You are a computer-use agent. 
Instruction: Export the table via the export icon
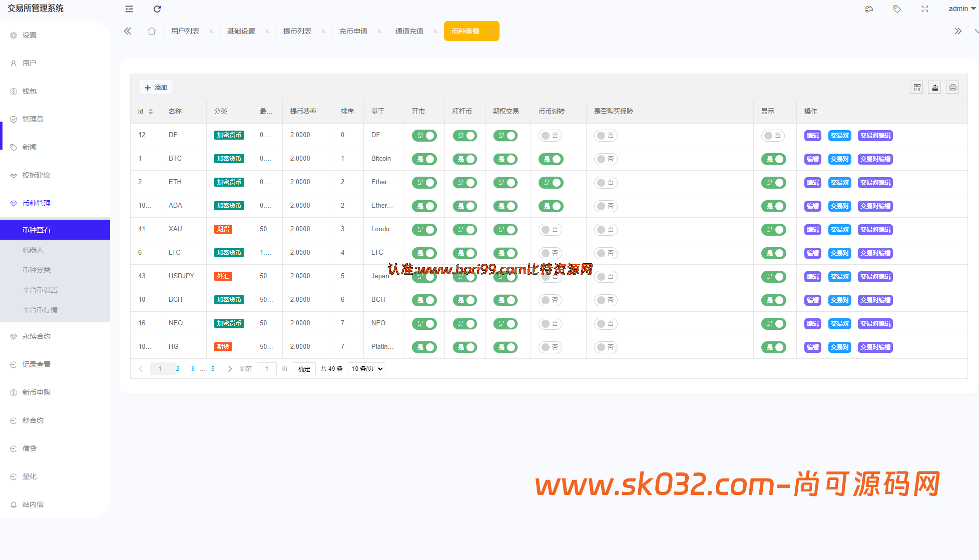pyautogui.click(x=934, y=87)
